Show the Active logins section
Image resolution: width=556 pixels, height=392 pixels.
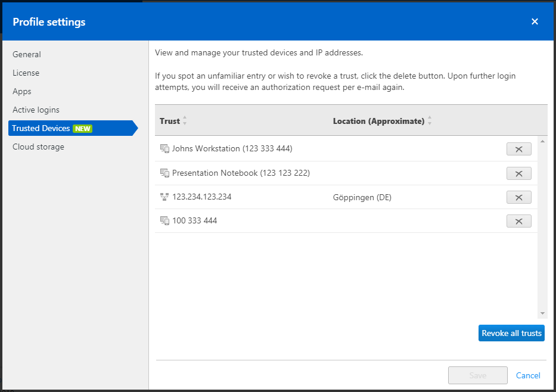(36, 110)
